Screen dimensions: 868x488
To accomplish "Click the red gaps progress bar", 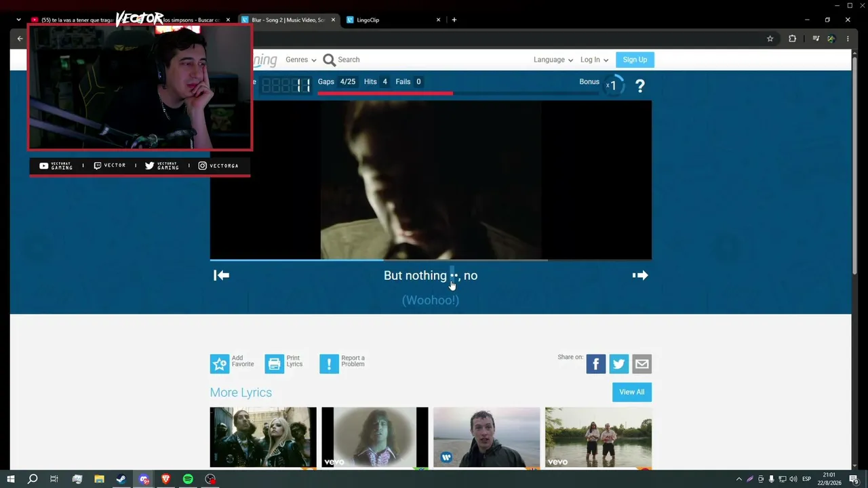I will [x=458, y=93].
